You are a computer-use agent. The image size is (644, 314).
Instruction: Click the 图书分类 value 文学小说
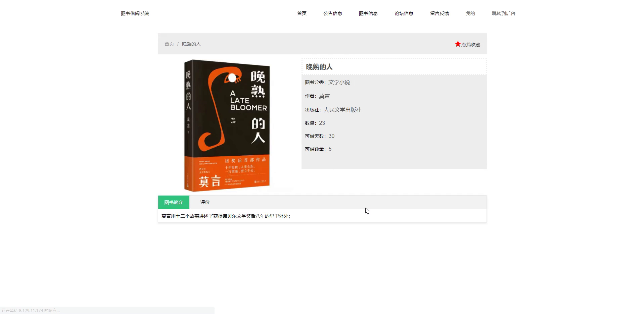(339, 82)
